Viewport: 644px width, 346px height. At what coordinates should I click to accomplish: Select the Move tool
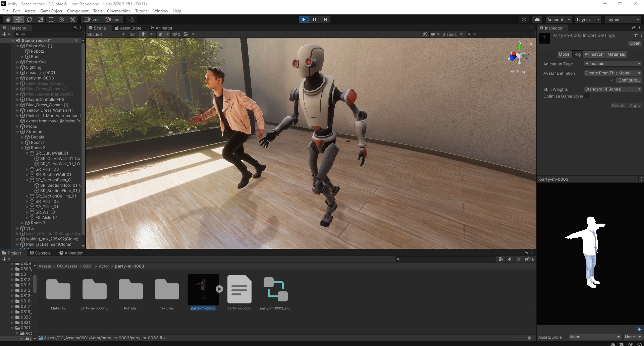pos(19,19)
